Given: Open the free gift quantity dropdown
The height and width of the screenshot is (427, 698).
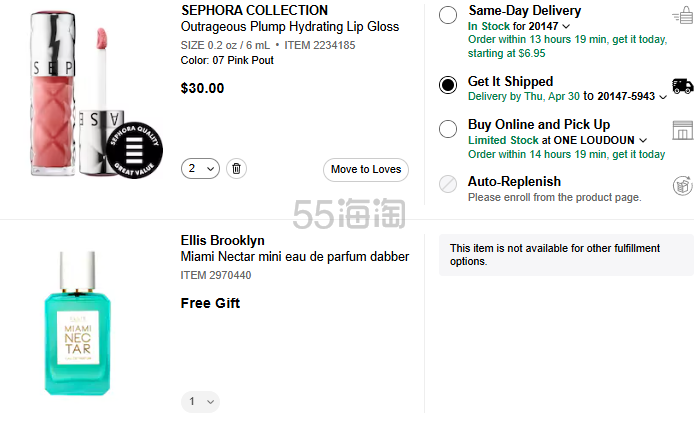Looking at the screenshot, I should pyautogui.click(x=201, y=402).
